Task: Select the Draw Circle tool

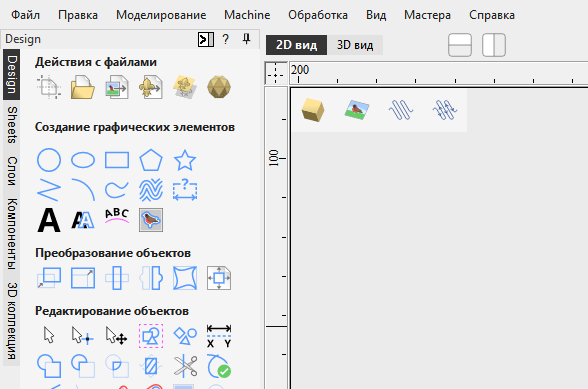Action: [x=49, y=160]
